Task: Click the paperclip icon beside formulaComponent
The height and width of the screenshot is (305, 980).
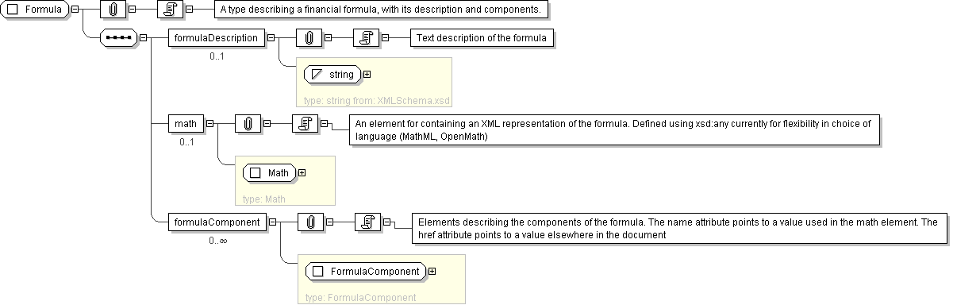Action: coord(309,222)
